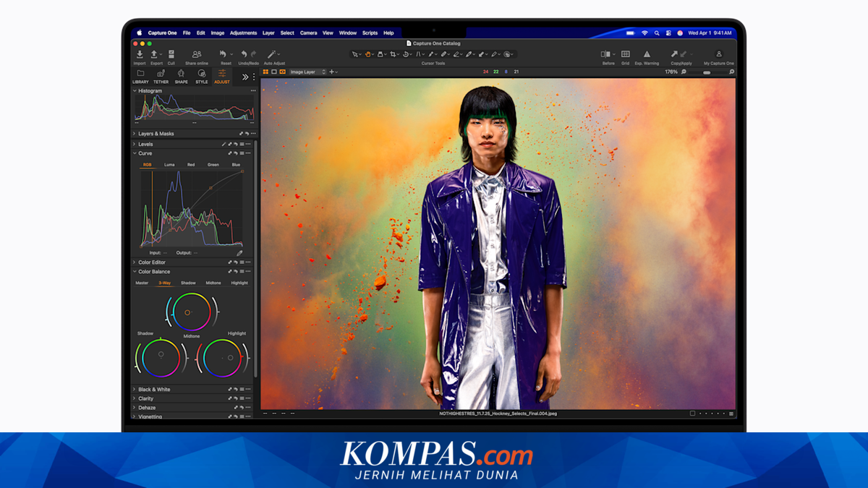Screen dimensions: 868x488
Task: Click the viewer zoom slider
Action: point(705,72)
